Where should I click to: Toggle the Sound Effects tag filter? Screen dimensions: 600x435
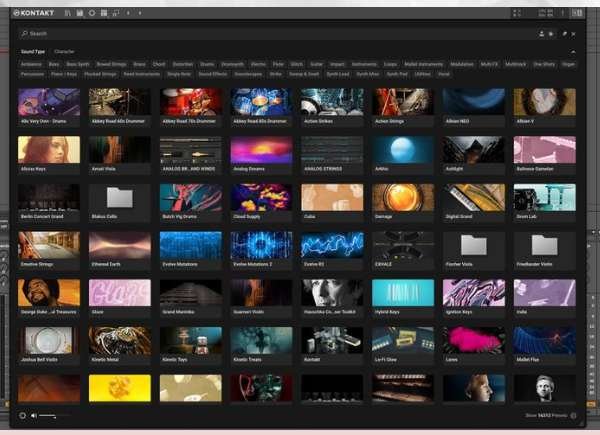213,74
